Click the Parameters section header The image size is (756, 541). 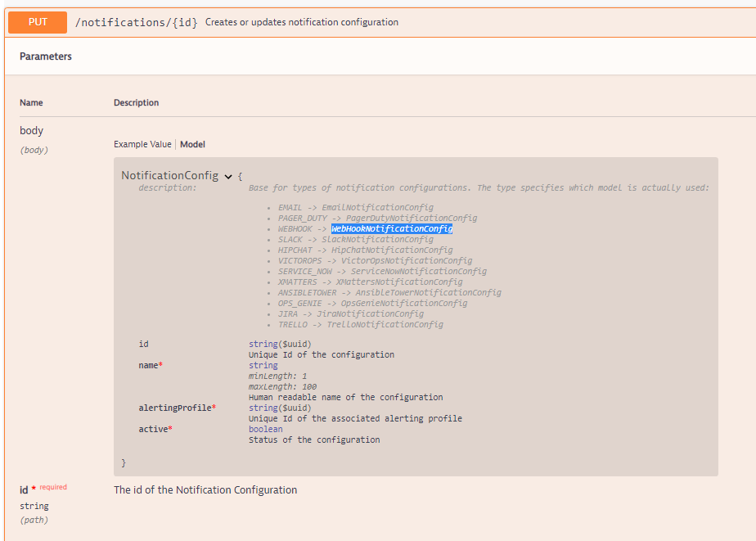coord(46,56)
